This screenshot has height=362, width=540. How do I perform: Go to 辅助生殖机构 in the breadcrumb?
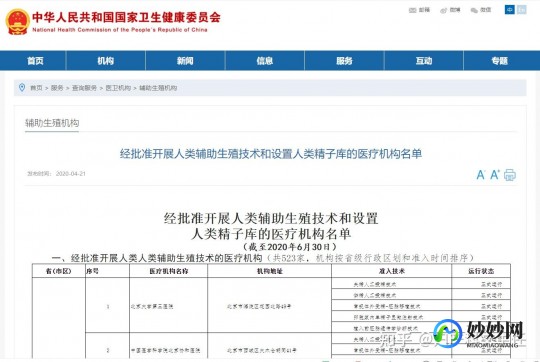click(x=158, y=88)
